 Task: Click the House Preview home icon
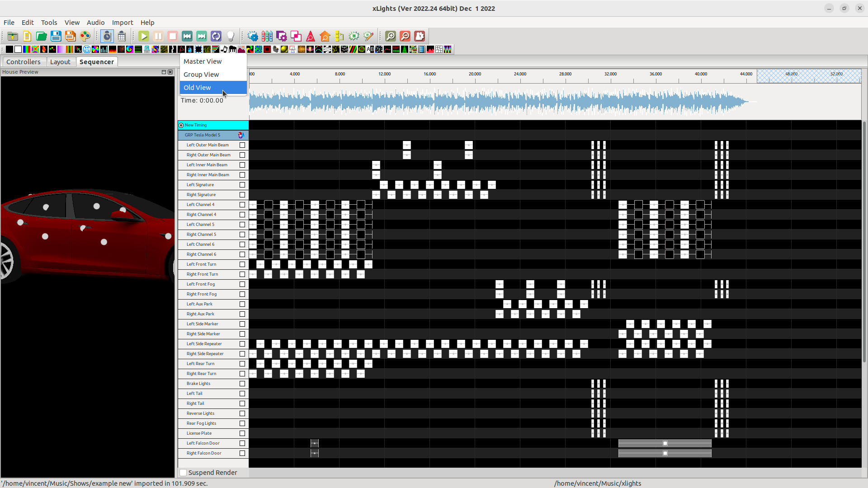point(325,36)
